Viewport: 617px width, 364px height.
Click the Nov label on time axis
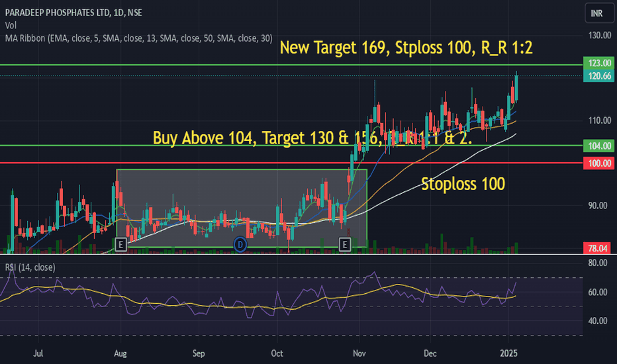[359, 353]
